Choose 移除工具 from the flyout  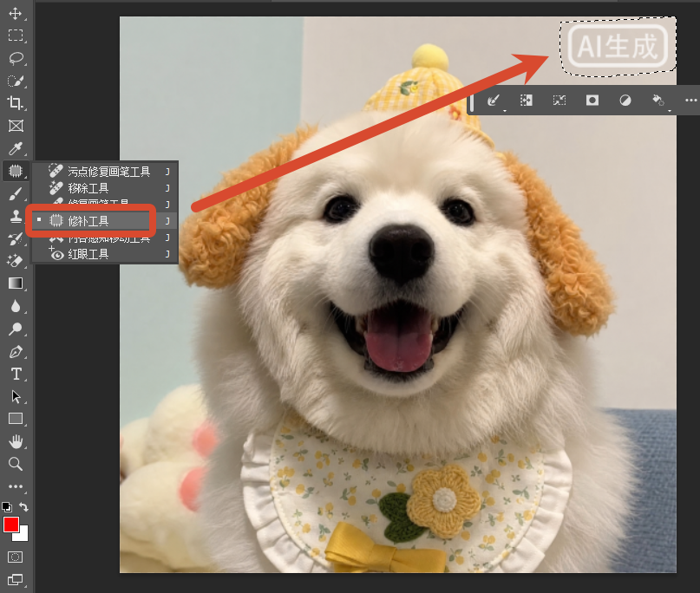(x=105, y=188)
